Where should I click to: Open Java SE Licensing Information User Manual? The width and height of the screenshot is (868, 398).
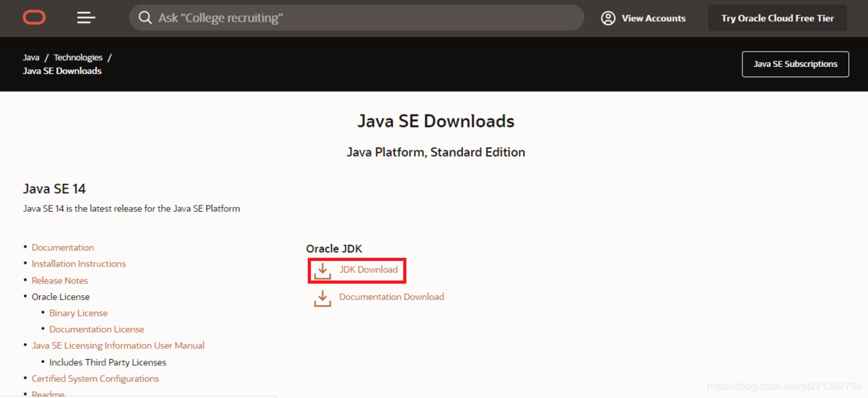tap(118, 345)
